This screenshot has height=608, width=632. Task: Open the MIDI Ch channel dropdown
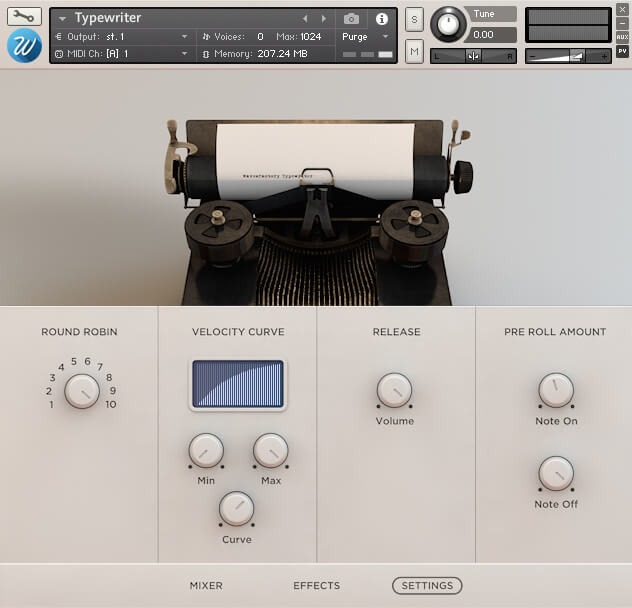(x=122, y=54)
